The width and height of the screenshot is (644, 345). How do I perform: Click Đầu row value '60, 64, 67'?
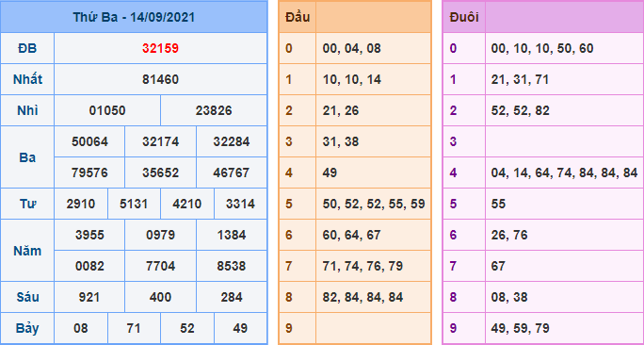(352, 236)
